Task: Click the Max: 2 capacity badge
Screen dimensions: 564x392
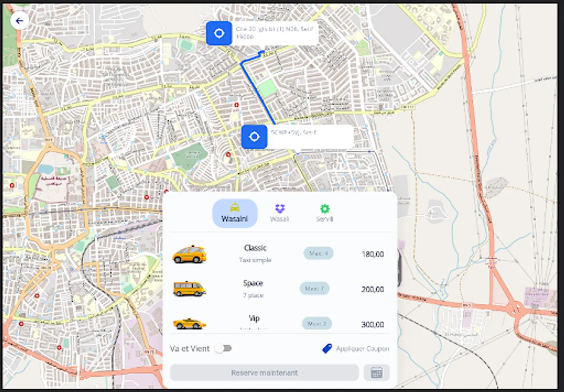Action: tap(317, 323)
